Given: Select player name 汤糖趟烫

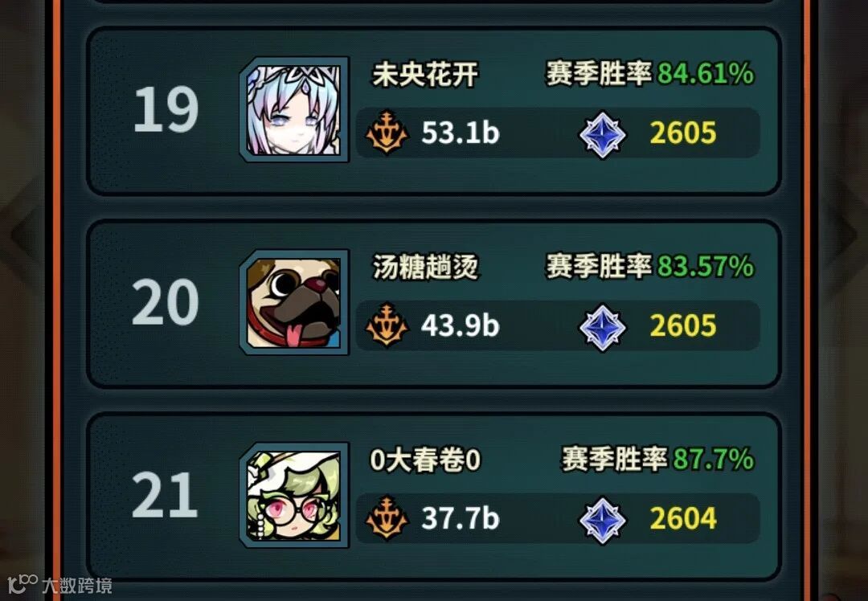Looking at the screenshot, I should pos(425,268).
